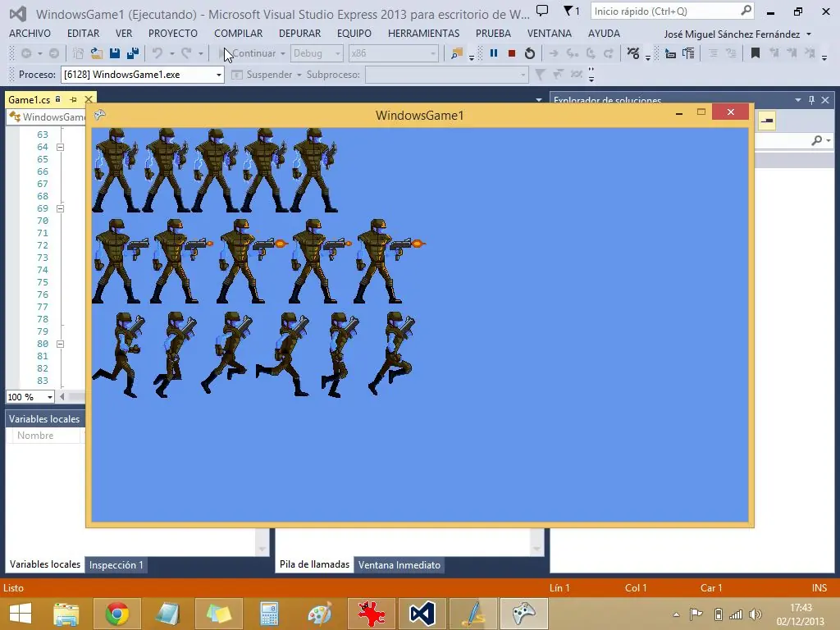Collapse the code region at line 64
This screenshot has height=630, width=840.
60,147
